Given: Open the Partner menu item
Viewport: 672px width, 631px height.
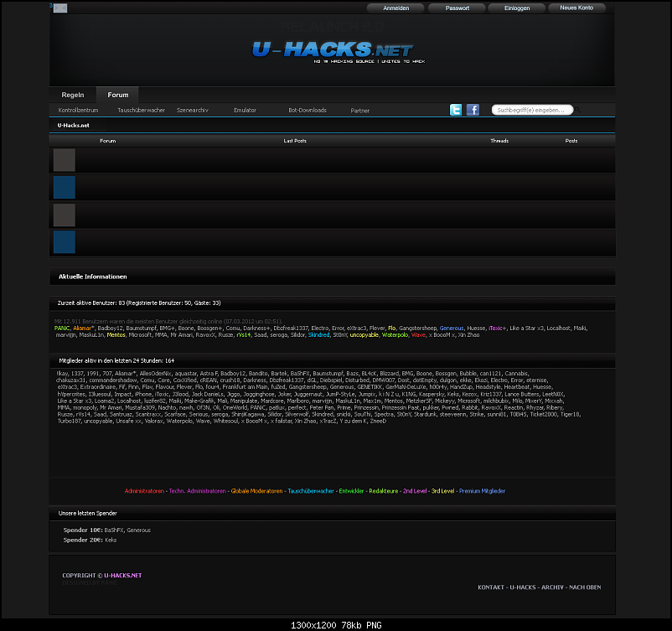Looking at the screenshot, I should click(360, 111).
